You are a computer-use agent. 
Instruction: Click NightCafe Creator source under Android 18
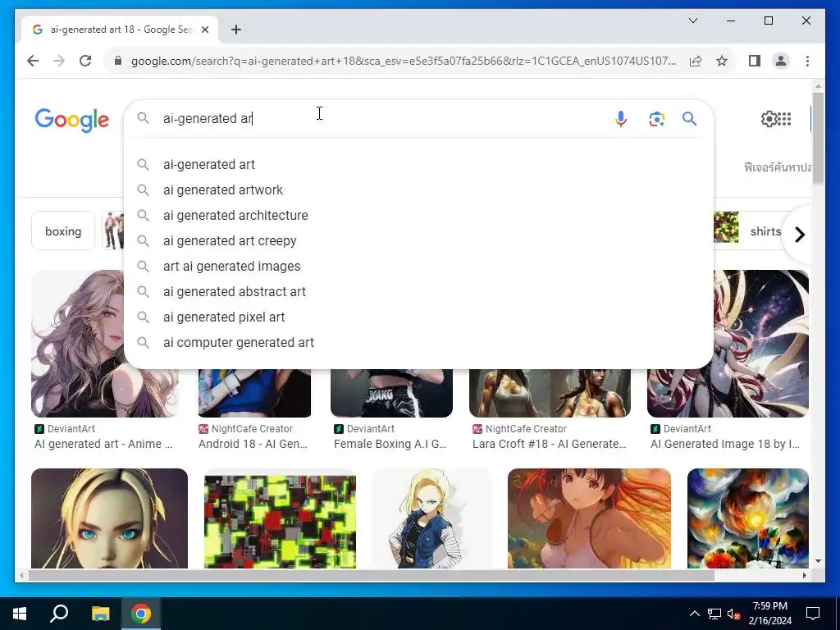coord(246,428)
